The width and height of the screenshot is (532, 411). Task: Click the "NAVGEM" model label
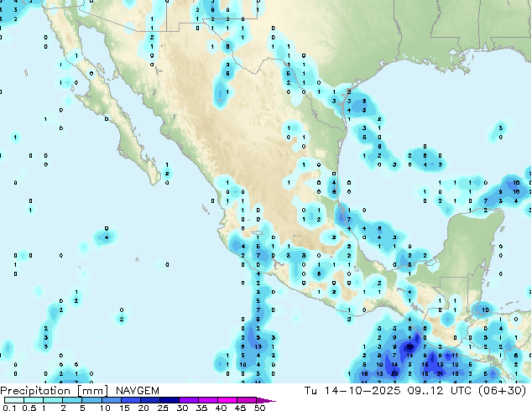tap(138, 391)
